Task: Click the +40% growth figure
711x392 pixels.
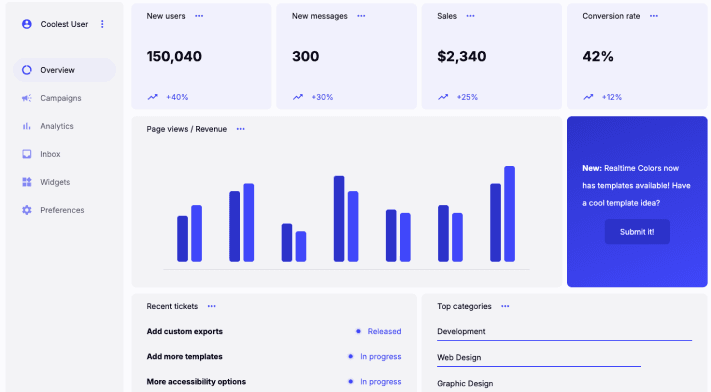Action: pyautogui.click(x=177, y=97)
